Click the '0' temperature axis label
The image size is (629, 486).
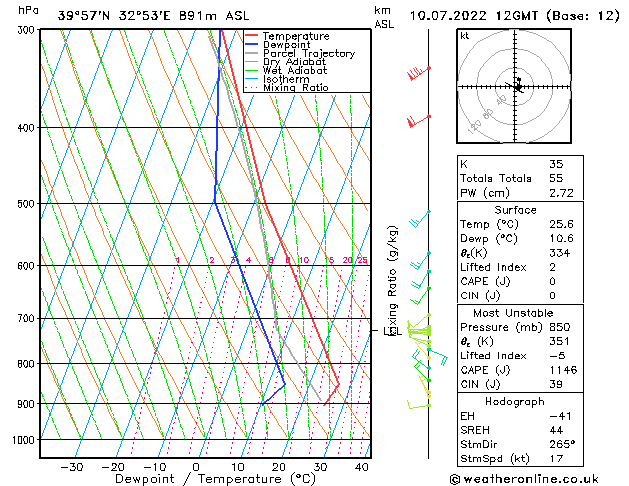(196, 467)
